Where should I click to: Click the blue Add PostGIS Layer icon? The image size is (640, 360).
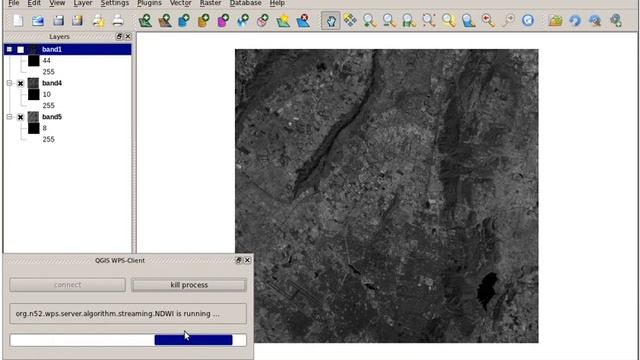[x=184, y=20]
